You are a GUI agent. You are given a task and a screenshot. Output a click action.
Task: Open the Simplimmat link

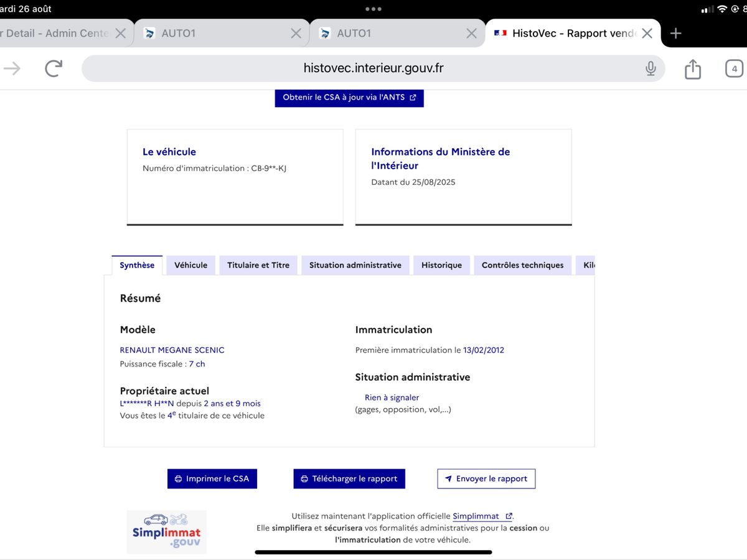(x=482, y=516)
